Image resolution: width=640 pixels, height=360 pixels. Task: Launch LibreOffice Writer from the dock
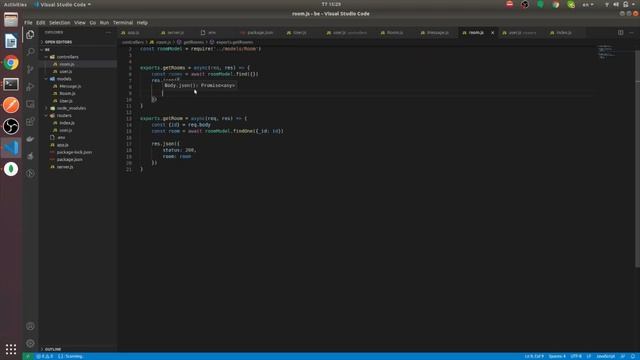pos(11,41)
